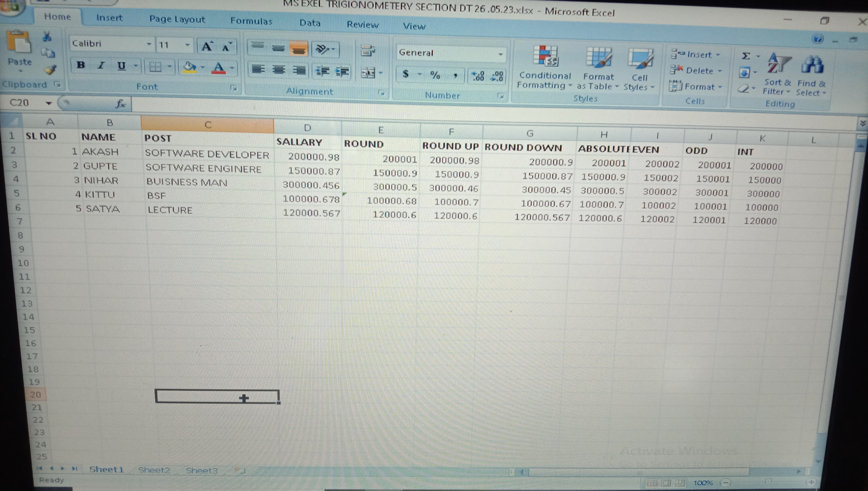
Task: Toggle Underline formatting
Action: tap(121, 66)
